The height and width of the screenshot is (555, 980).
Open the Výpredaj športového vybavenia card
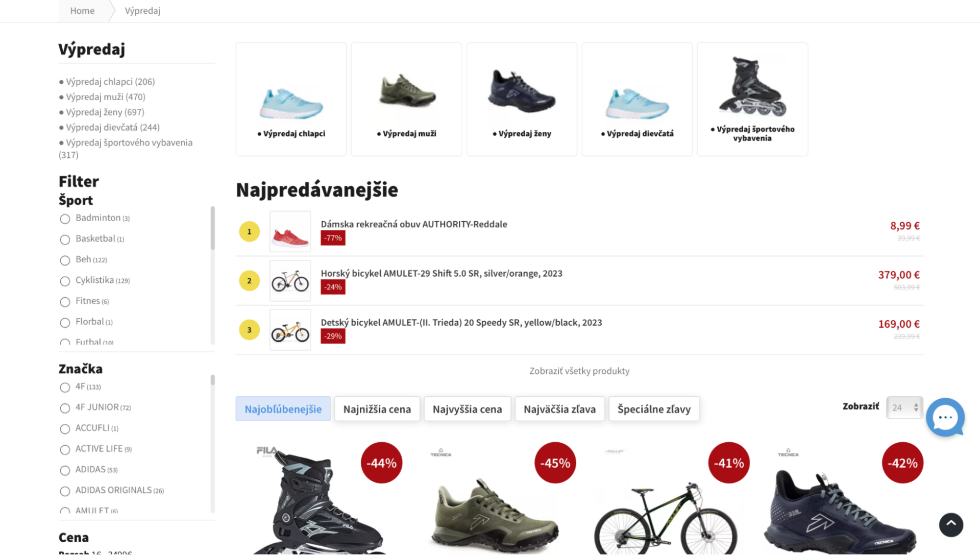[x=752, y=99]
